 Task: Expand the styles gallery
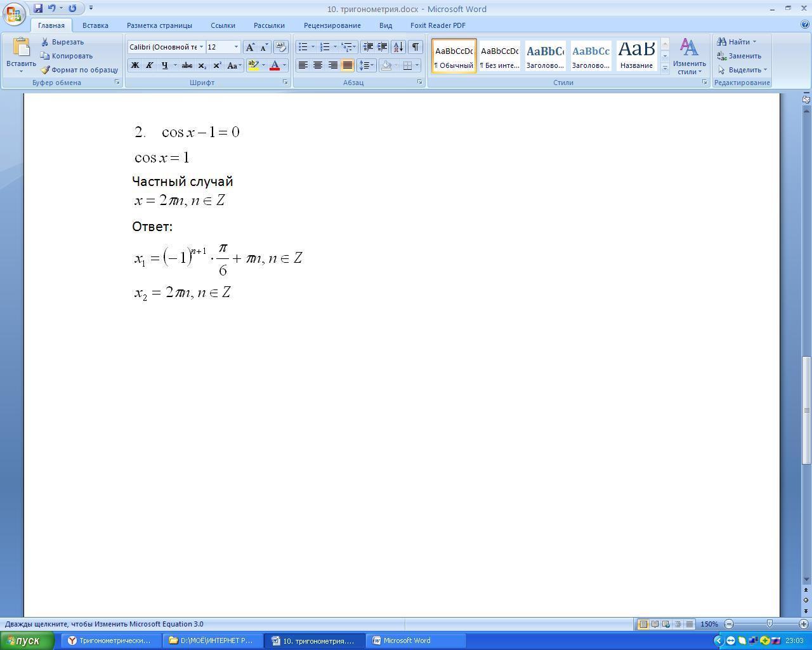[665, 67]
